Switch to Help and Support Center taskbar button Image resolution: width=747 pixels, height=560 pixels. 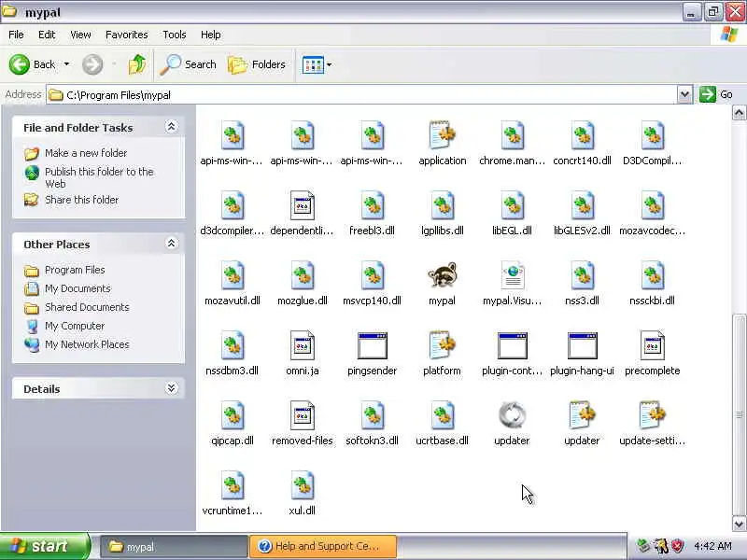click(322, 546)
